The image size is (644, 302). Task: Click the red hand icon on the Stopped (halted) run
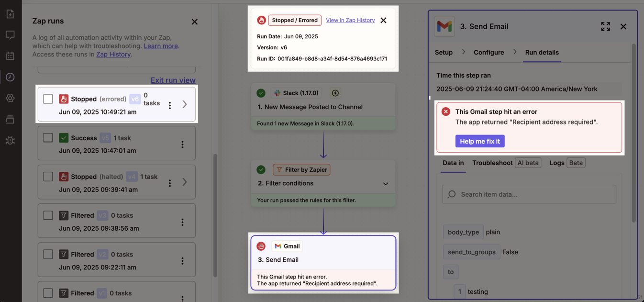(64, 177)
